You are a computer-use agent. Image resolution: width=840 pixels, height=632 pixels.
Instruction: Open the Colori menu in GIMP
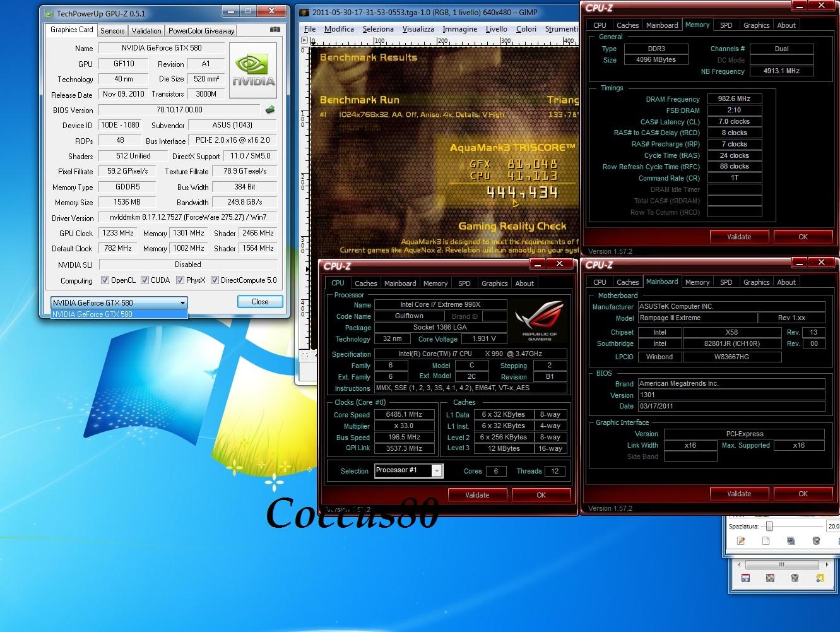coord(526,29)
